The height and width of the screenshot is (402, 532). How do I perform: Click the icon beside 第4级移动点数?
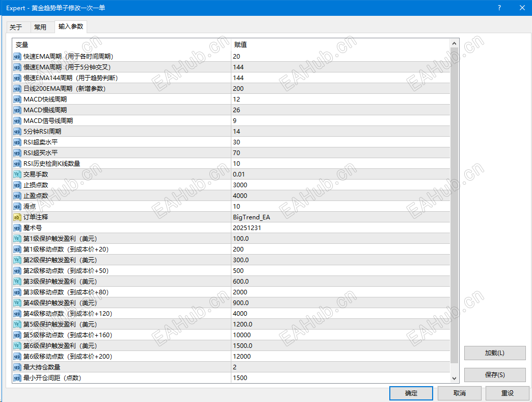pyautogui.click(x=17, y=314)
